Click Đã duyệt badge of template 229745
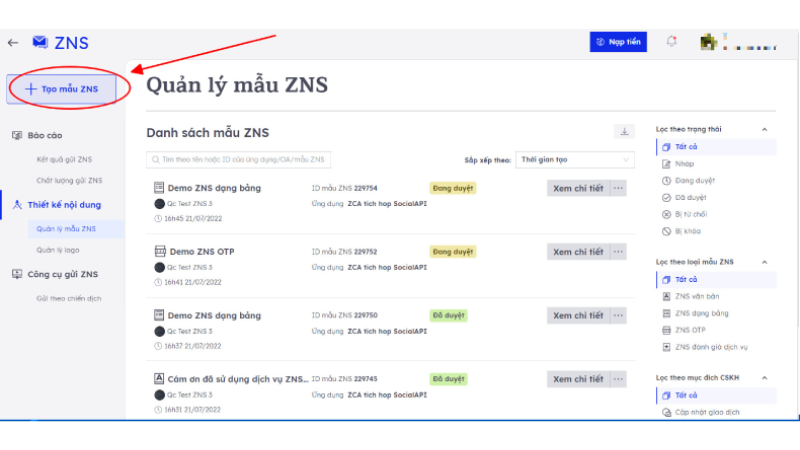This screenshot has width=800, height=450. [x=448, y=379]
